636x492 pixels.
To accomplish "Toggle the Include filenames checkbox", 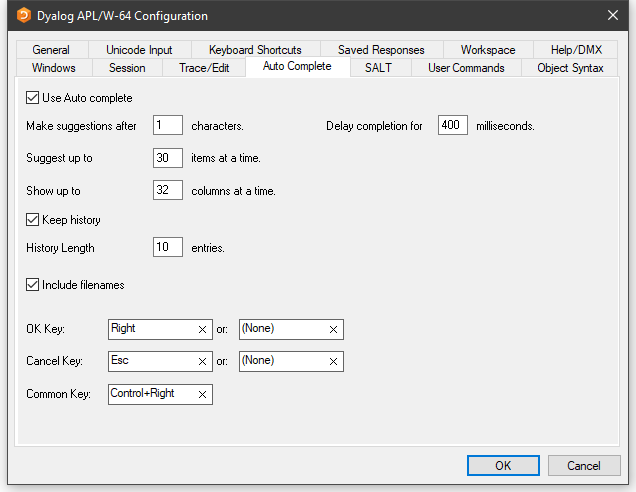I will tap(33, 285).
